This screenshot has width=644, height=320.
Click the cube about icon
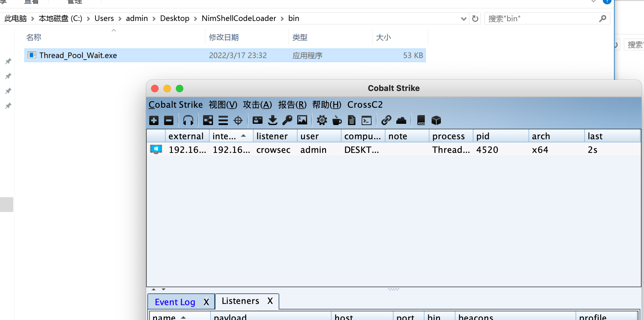[436, 120]
